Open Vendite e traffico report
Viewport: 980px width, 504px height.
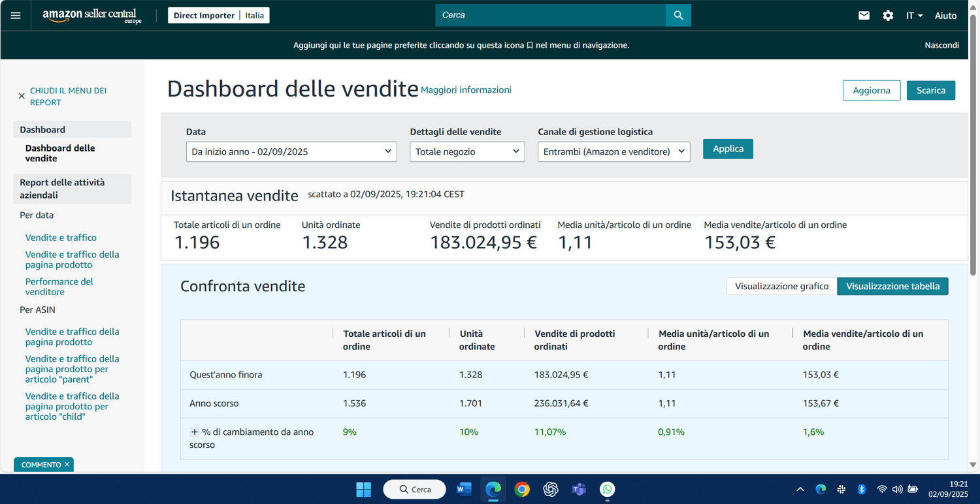(61, 238)
